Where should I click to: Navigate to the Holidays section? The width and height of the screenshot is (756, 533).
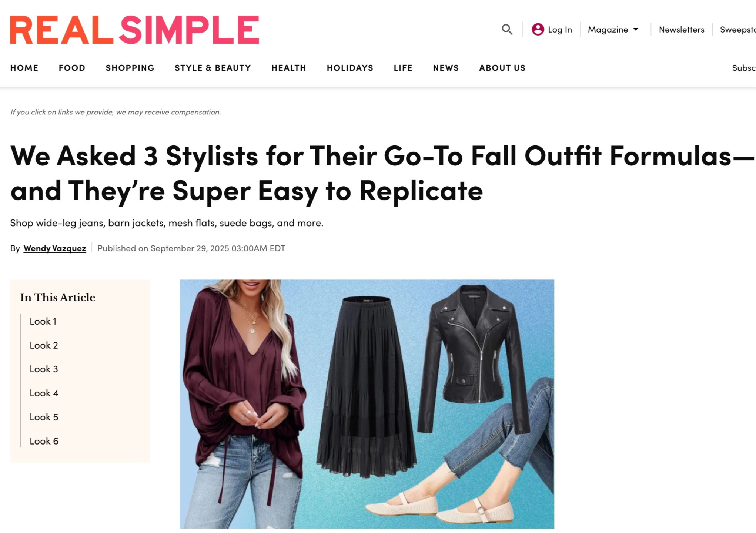coord(350,68)
